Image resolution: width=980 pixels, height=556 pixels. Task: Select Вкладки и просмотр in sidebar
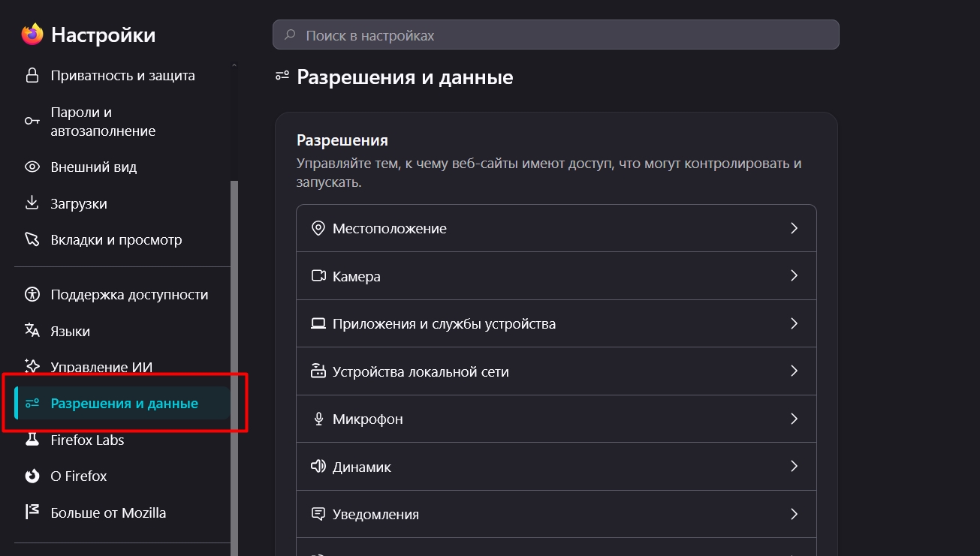(122, 240)
